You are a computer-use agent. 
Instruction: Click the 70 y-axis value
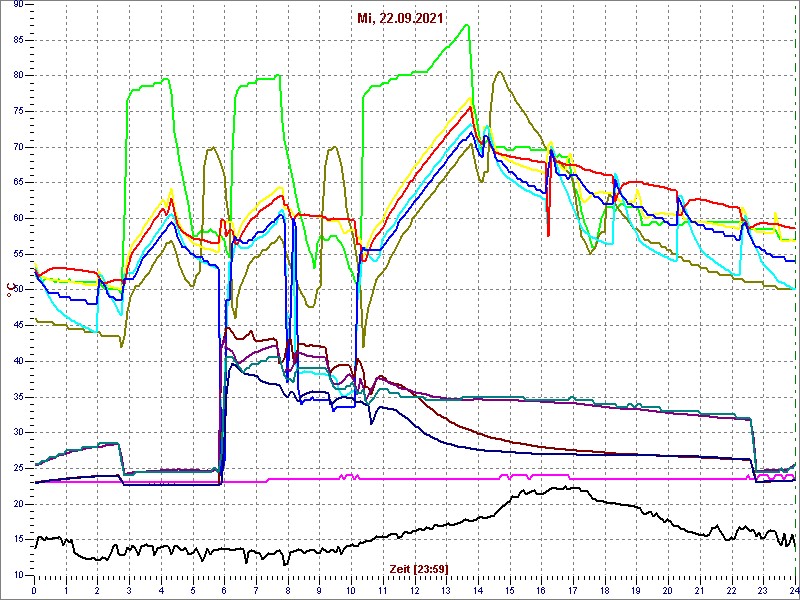[x=17, y=147]
